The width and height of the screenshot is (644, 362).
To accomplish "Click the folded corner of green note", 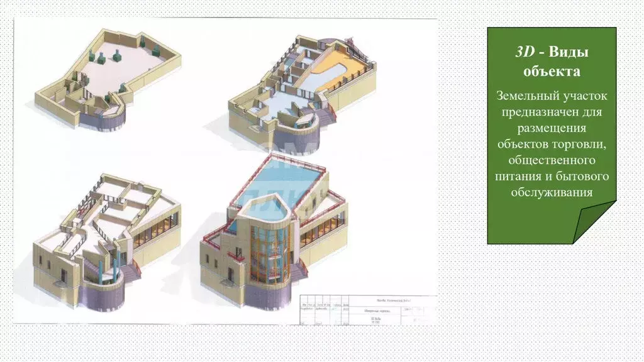I will tap(595, 222).
